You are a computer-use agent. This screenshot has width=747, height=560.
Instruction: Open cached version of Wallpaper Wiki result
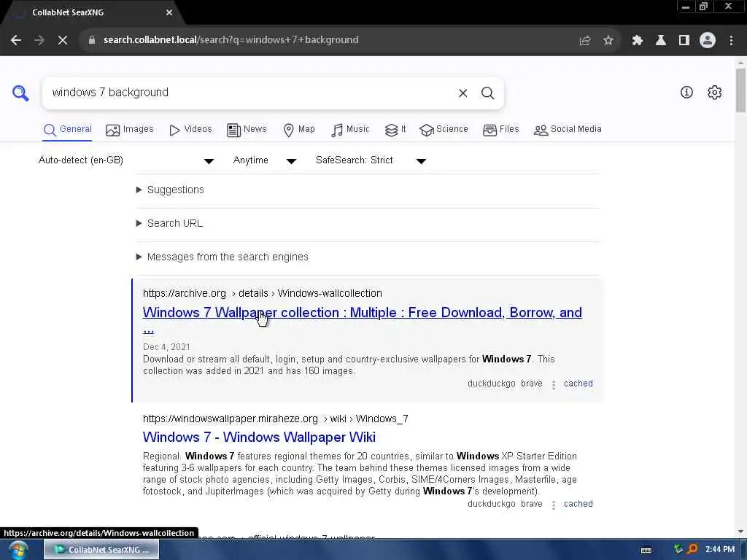pos(578,505)
